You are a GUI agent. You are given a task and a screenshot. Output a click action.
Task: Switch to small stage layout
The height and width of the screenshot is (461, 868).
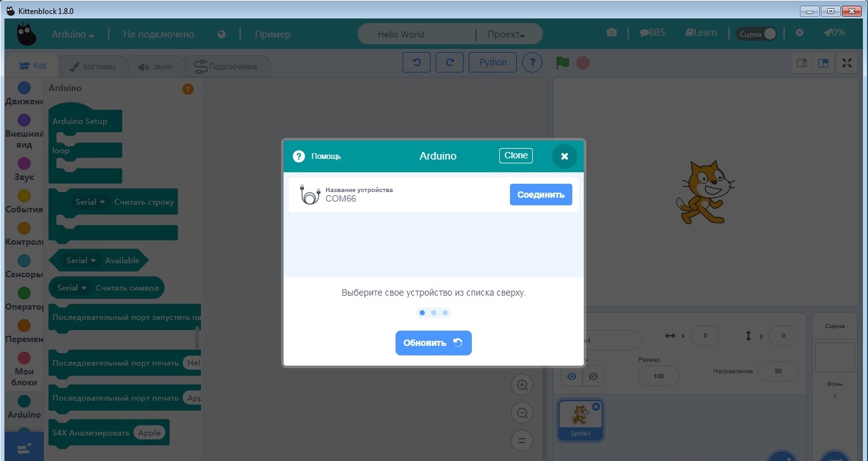click(x=802, y=63)
